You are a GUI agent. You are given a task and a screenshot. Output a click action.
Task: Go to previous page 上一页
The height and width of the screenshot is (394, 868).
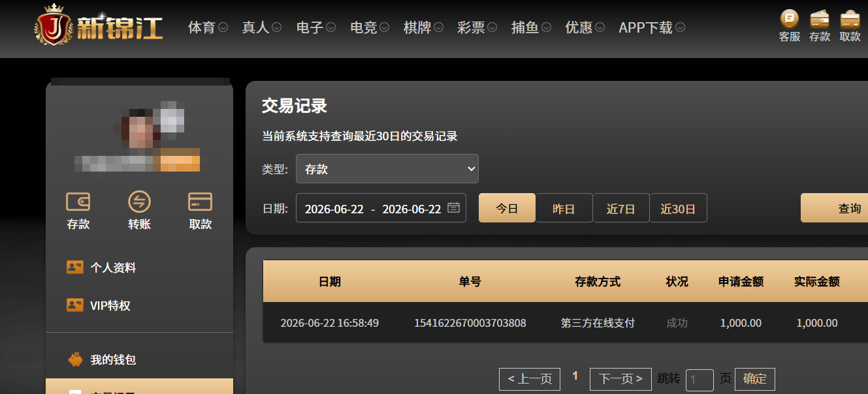pos(530,379)
